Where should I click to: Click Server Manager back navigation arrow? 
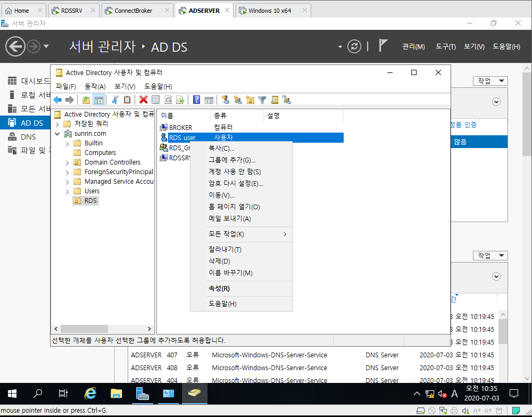pyautogui.click(x=15, y=46)
